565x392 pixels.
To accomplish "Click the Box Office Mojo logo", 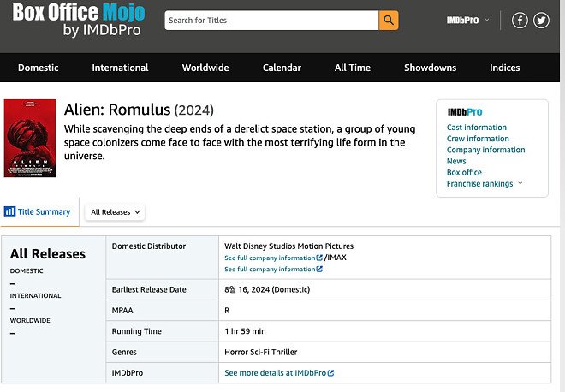I will (79, 21).
